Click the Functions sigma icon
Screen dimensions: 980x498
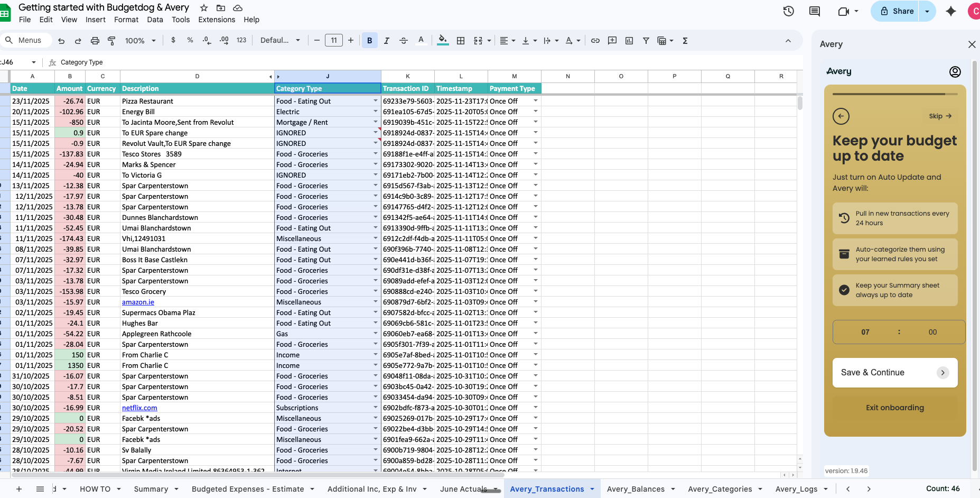[685, 41]
